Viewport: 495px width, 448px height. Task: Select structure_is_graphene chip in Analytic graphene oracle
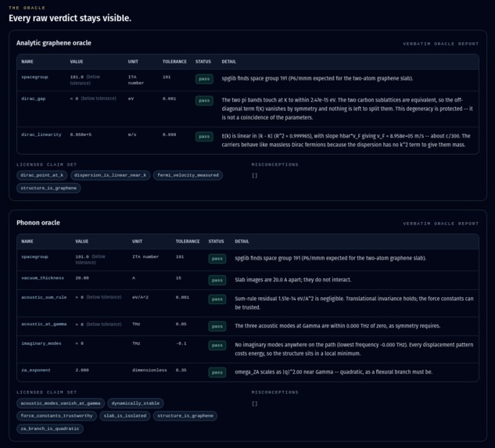48,188
